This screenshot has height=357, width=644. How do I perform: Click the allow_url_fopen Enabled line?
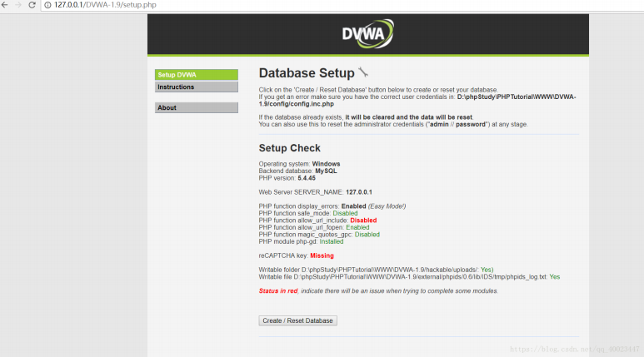pyautogui.click(x=314, y=227)
